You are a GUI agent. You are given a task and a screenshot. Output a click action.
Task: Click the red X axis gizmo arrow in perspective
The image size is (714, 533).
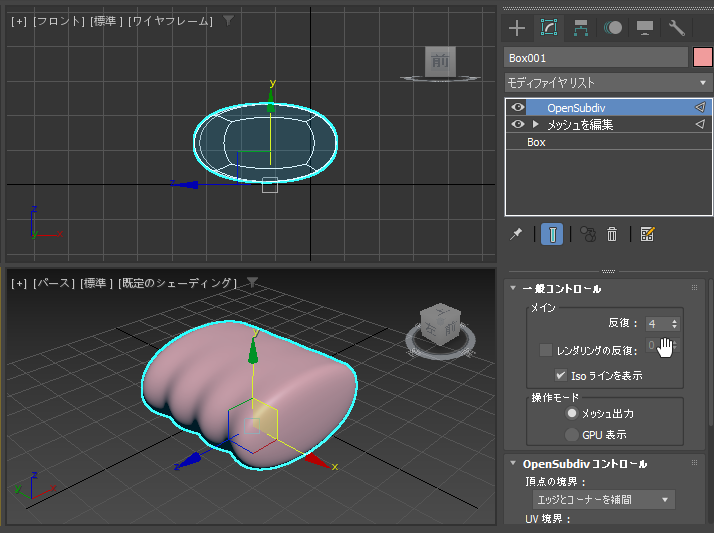318,461
